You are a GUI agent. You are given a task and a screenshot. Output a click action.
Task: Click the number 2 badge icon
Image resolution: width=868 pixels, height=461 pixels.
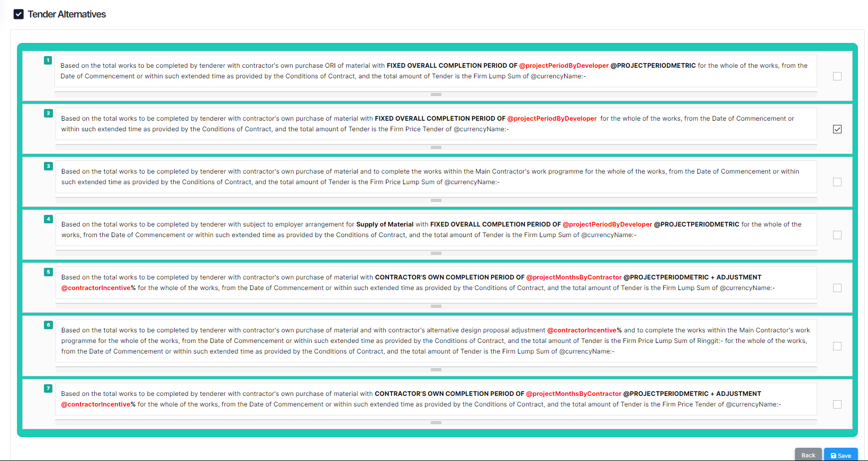[48, 113]
